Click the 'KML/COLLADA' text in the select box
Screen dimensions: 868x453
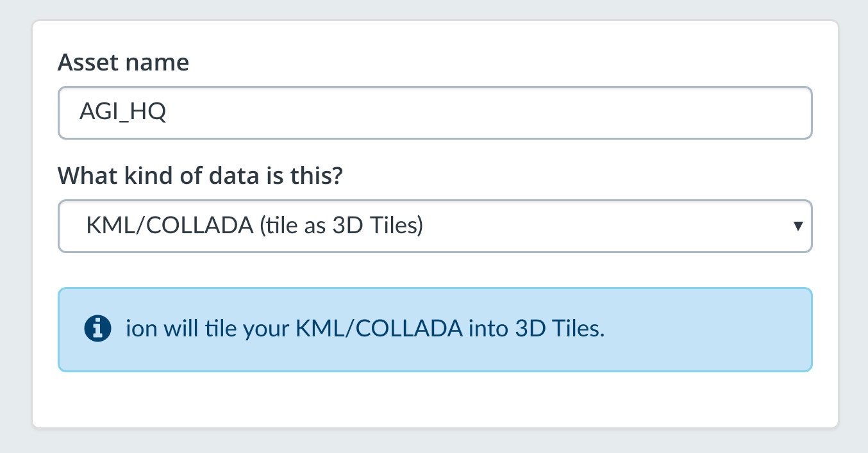pyautogui.click(x=170, y=226)
